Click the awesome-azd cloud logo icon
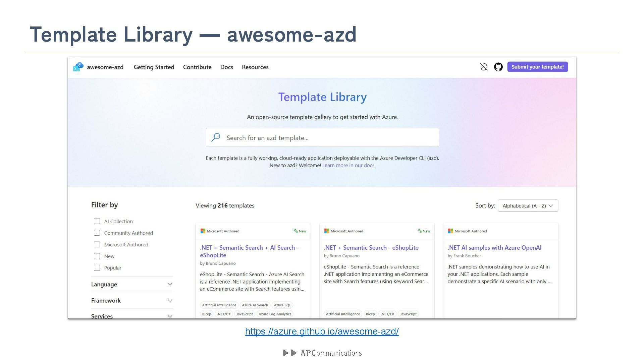 pyautogui.click(x=78, y=67)
